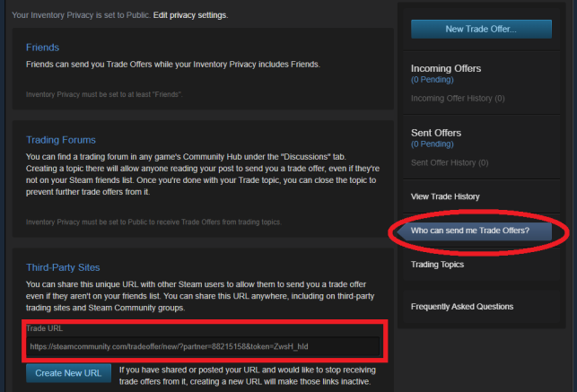577x392 pixels.
Task: Open Trading Topics in sidebar
Action: (x=437, y=265)
